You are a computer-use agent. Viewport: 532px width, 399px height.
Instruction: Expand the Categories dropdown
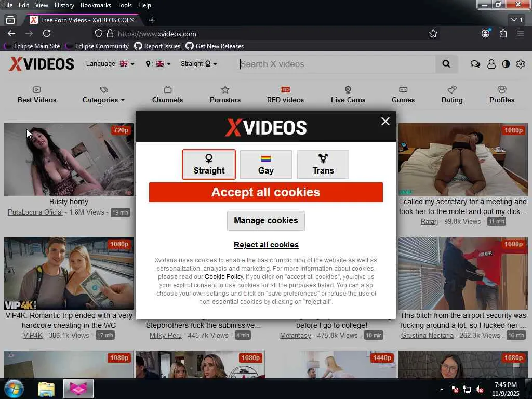pyautogui.click(x=103, y=95)
